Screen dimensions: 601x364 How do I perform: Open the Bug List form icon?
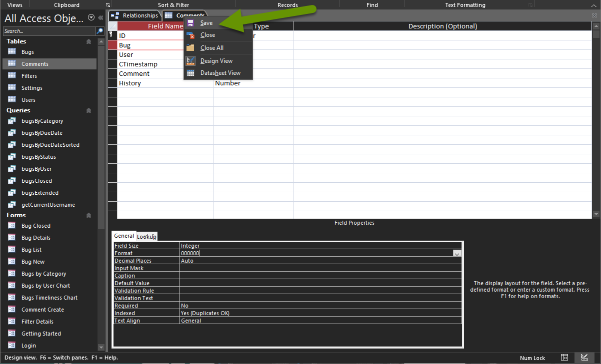(11, 250)
